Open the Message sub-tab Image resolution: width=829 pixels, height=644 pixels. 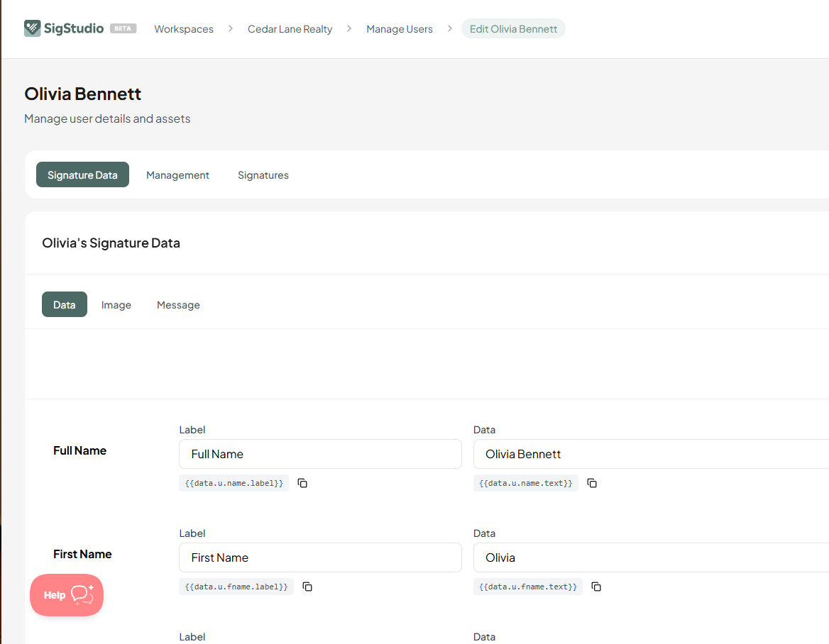[178, 304]
